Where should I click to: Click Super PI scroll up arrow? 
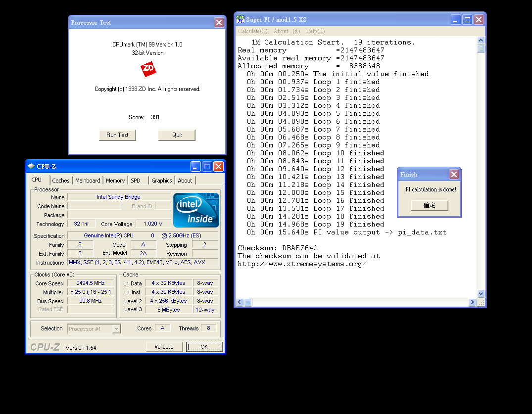pos(481,41)
